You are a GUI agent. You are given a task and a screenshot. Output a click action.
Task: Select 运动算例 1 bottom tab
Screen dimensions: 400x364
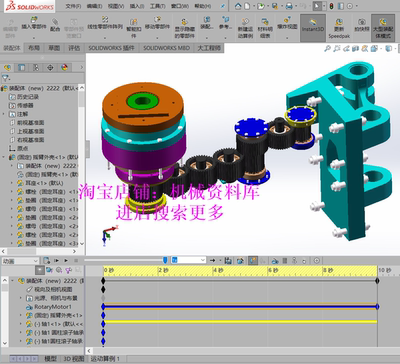tap(105, 359)
